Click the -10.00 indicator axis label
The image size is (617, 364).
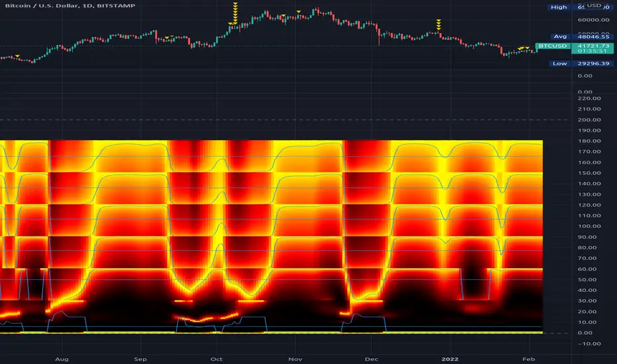tap(589, 343)
